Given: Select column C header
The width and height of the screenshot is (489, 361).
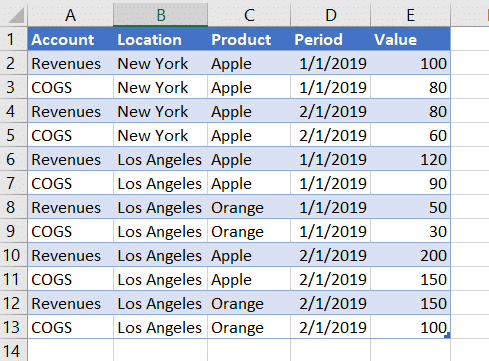Looking at the screenshot, I should (249, 15).
